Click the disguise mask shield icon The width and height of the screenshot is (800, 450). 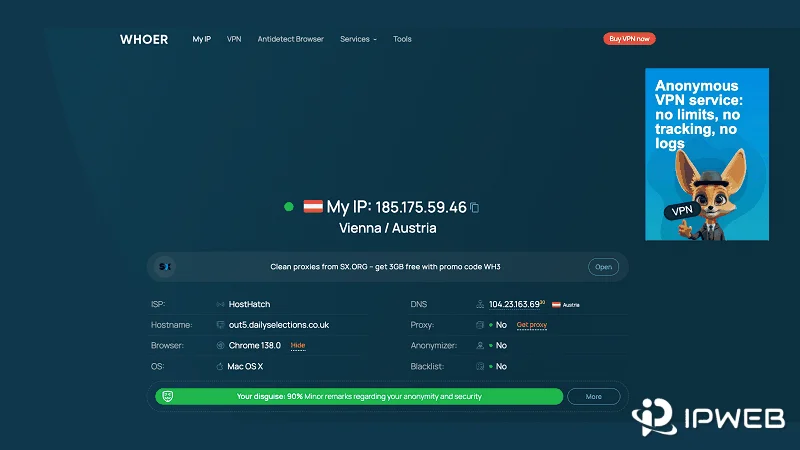tap(167, 396)
